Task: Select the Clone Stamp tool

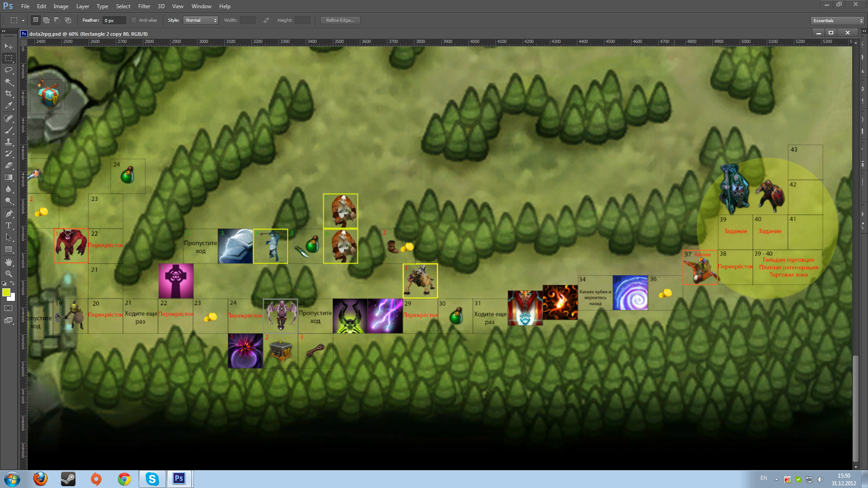Action: pos(8,142)
